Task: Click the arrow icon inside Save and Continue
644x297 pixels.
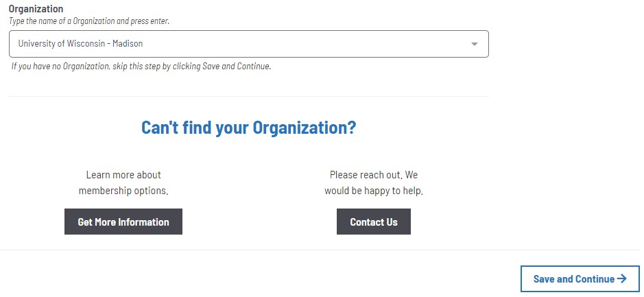Action: (x=622, y=279)
